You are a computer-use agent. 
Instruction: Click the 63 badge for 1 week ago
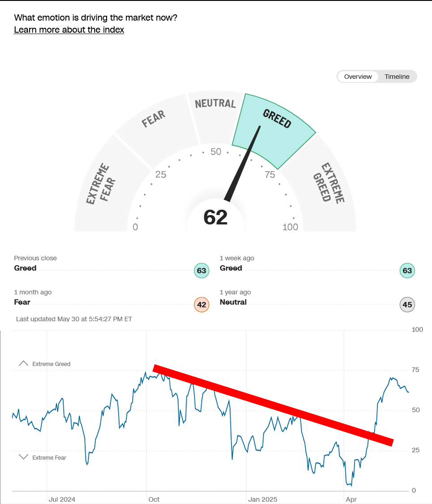coord(407,271)
